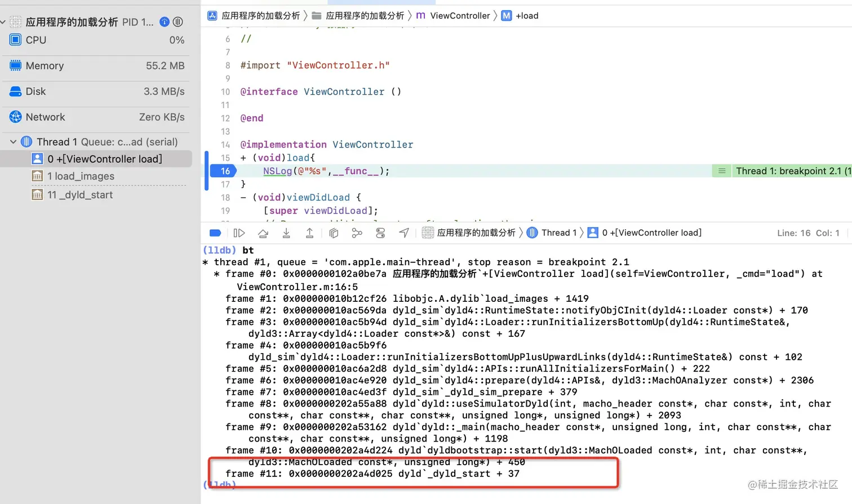852x504 pixels.
Task: Select stack frame 0 +[ViewController load]
Action: (x=96, y=159)
